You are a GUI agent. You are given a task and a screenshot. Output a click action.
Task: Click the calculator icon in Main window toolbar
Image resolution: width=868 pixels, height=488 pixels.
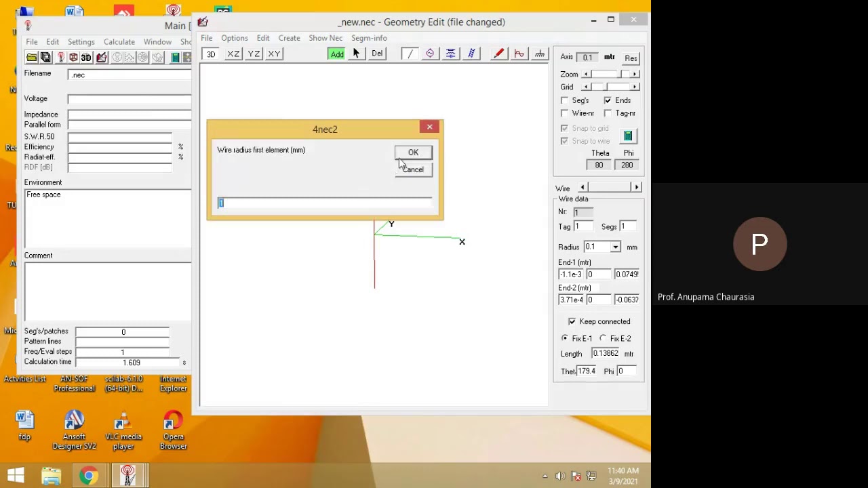tap(175, 58)
